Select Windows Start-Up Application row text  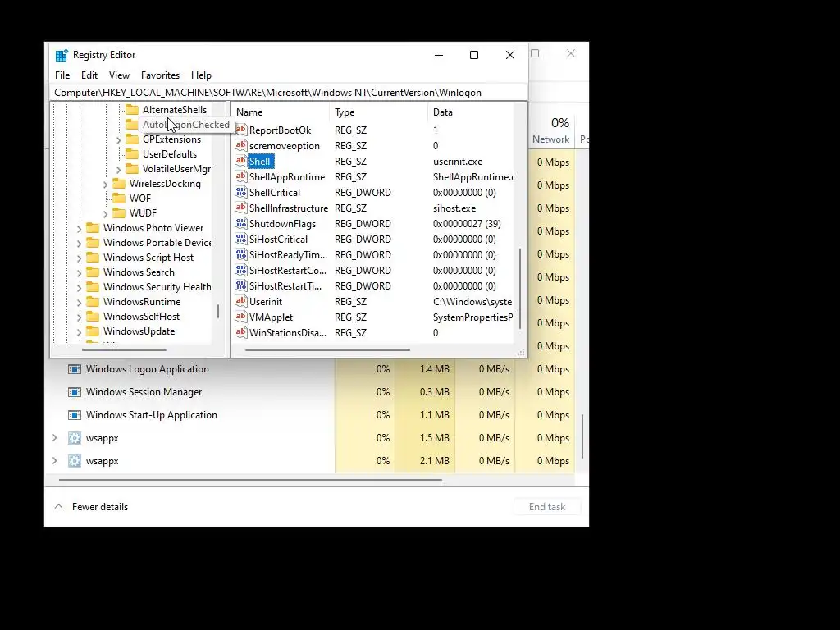(152, 415)
